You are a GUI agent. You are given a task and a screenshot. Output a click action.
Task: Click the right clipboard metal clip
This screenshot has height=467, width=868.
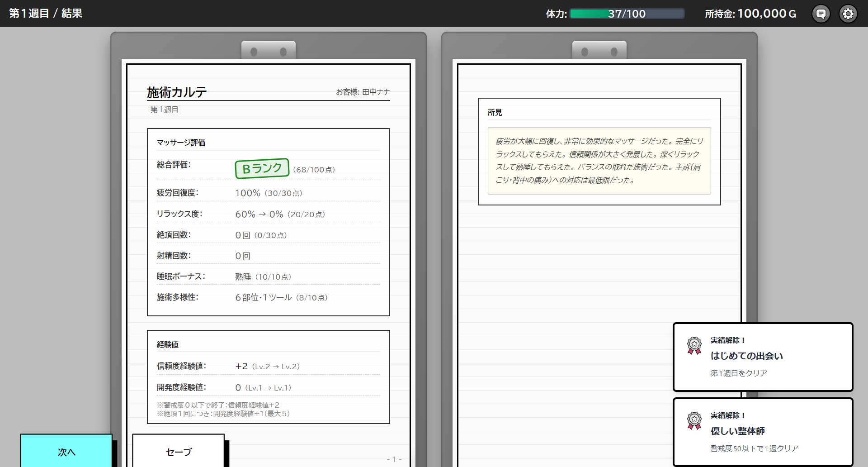point(599,51)
